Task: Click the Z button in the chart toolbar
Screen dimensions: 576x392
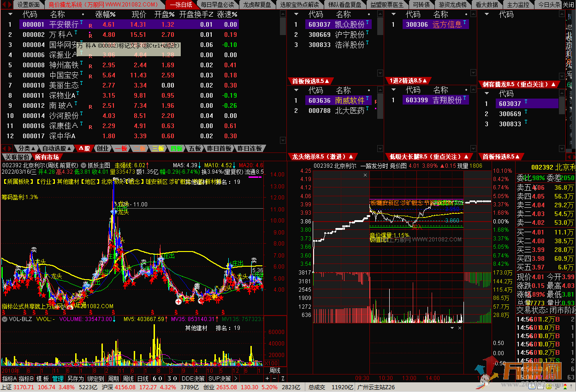Action: (x=282, y=378)
